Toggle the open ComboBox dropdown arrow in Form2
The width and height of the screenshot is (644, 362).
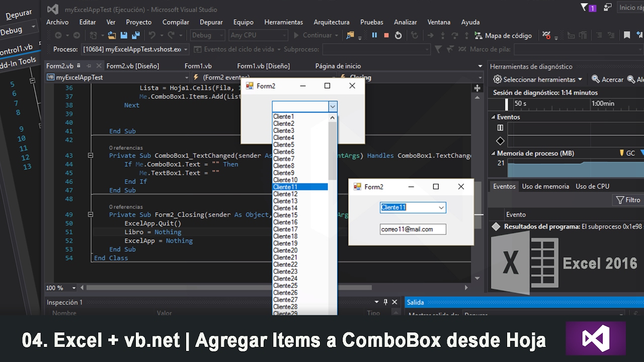tap(332, 106)
